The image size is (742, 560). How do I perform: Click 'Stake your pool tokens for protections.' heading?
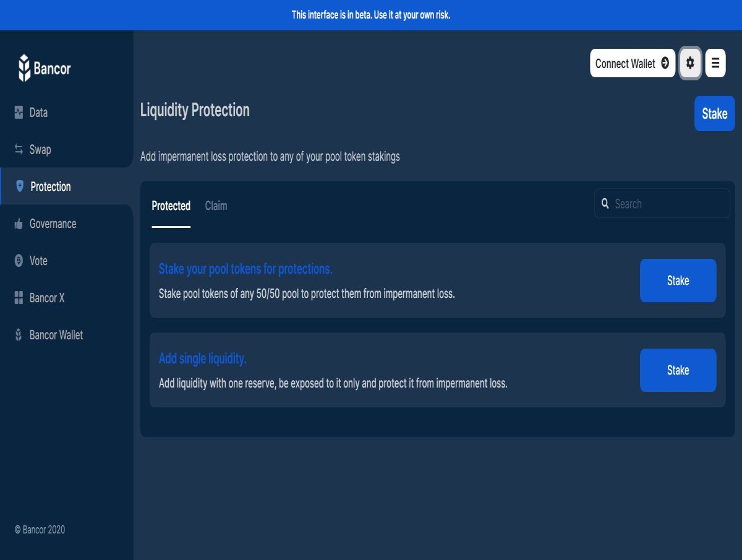click(x=245, y=269)
